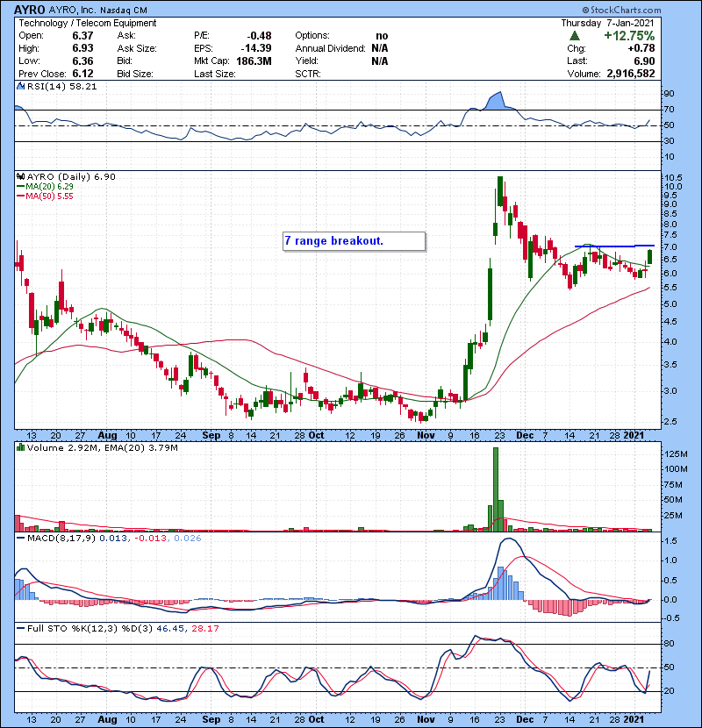This screenshot has width=702, height=728.
Task: Click the blue horizontal resistance line at 7.0
Action: [614, 246]
